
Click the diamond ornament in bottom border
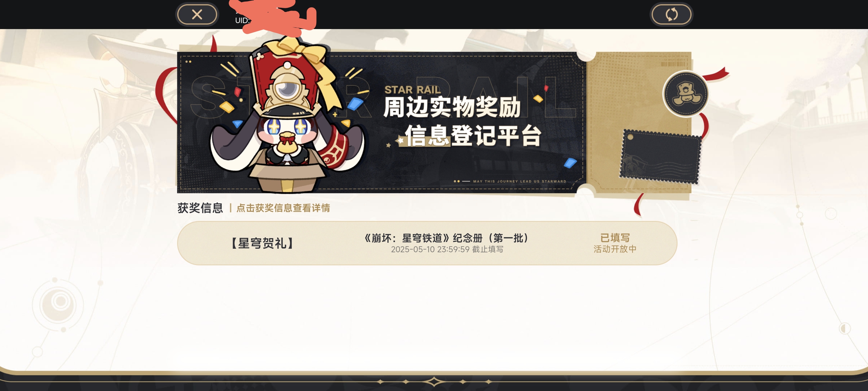(x=434, y=381)
